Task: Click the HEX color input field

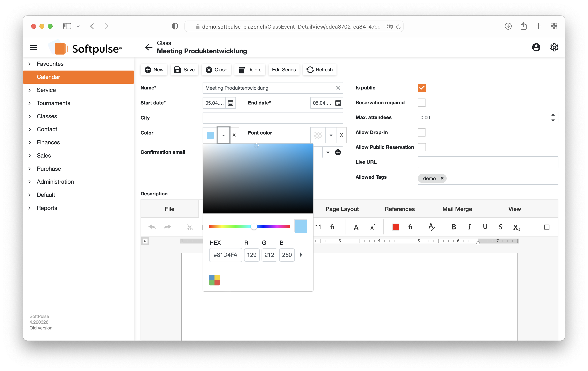Action: coord(225,255)
